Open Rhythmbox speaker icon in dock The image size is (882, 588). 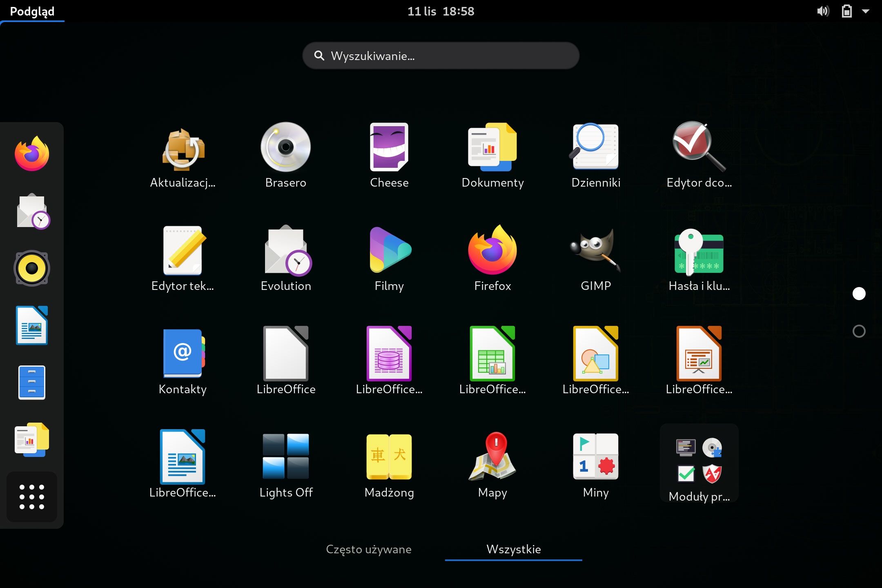point(32,268)
